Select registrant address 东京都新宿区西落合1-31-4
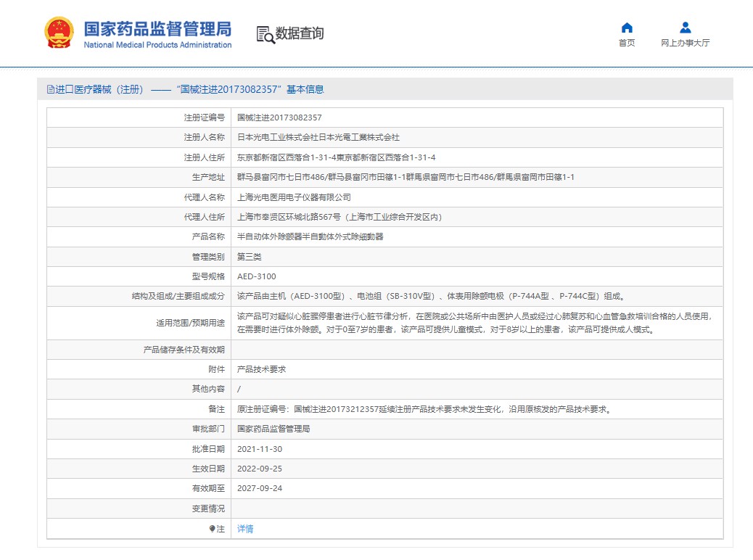This screenshot has width=753, height=560. [287, 157]
